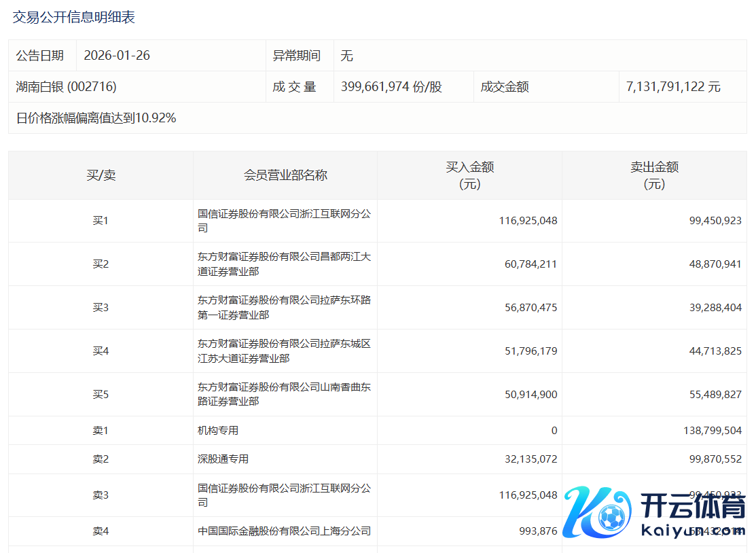Image resolution: width=756 pixels, height=553 pixels.
Task: Select the 买5 row label
Action: coord(101,395)
